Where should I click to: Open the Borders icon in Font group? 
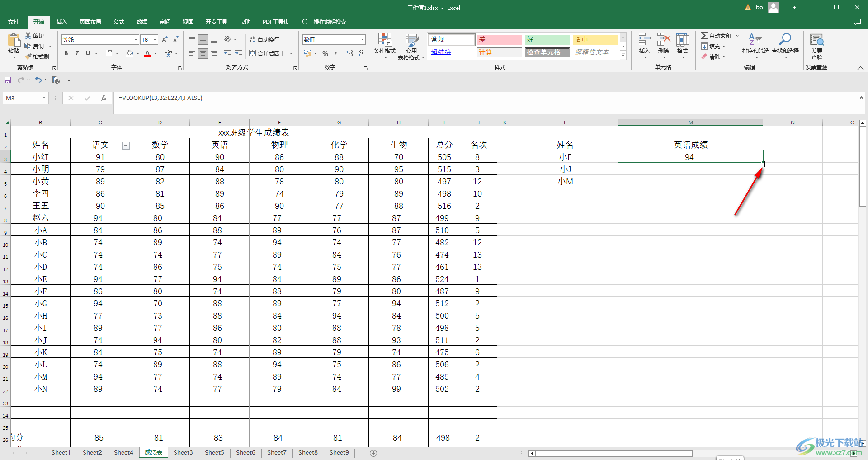(108, 53)
